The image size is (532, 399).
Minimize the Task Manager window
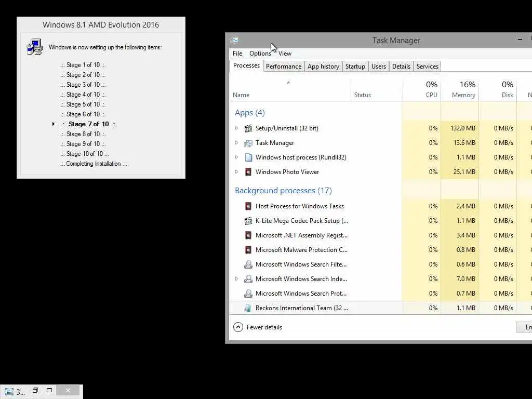[520, 40]
